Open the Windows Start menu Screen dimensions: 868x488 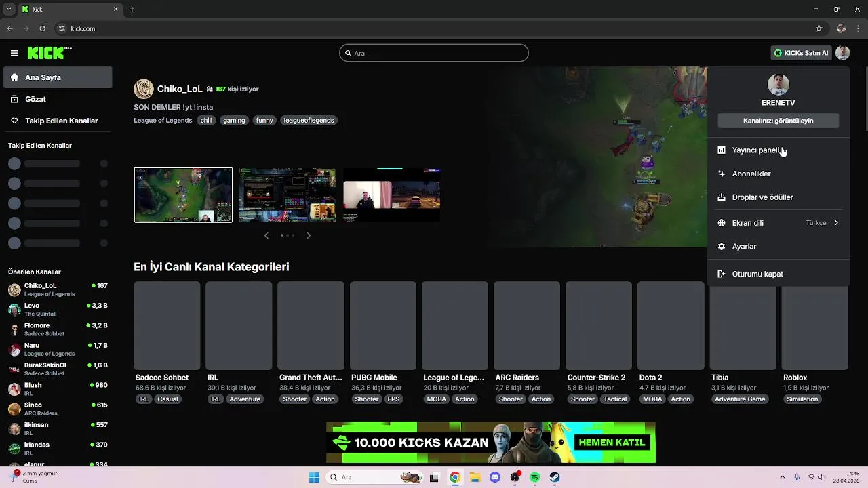point(314,477)
